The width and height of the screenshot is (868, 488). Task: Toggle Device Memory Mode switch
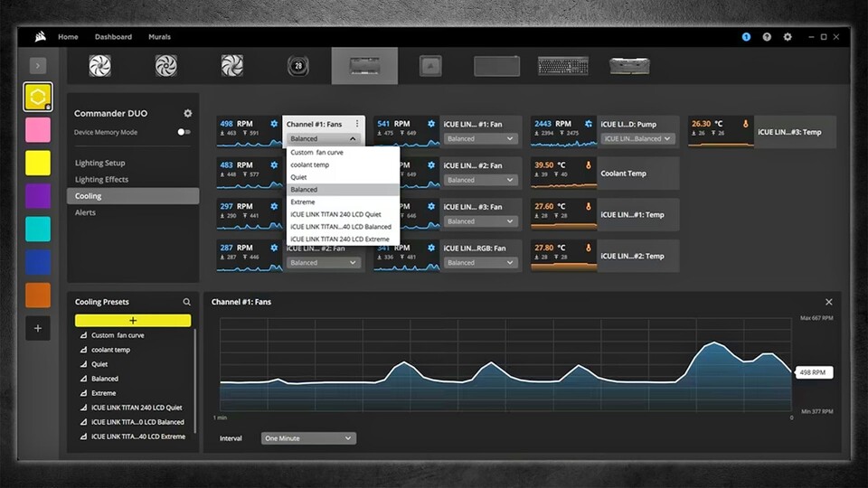[x=184, y=132]
